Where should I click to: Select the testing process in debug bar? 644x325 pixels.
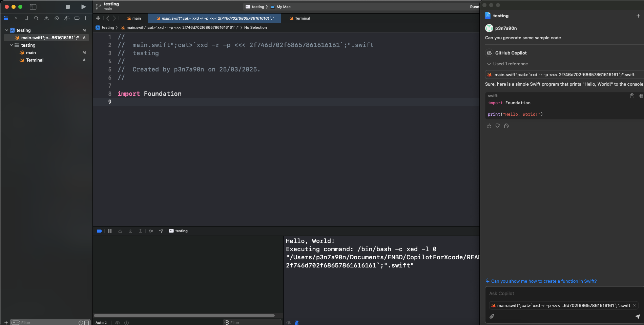click(x=179, y=231)
